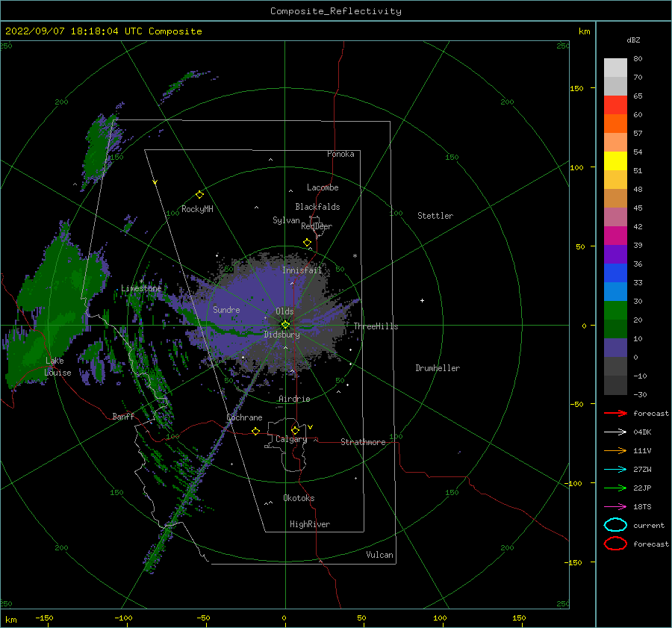Click the Innisfail town label
This screenshot has width=672, height=628.
point(302,270)
